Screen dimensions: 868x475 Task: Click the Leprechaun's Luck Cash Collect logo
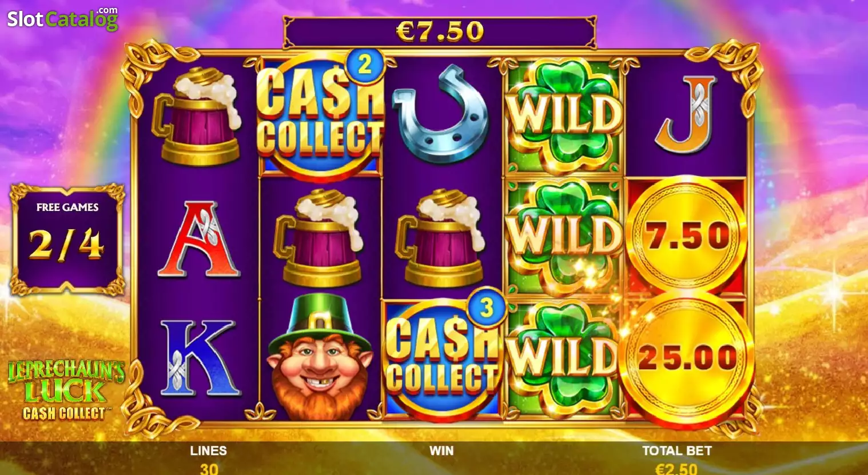tap(66, 390)
